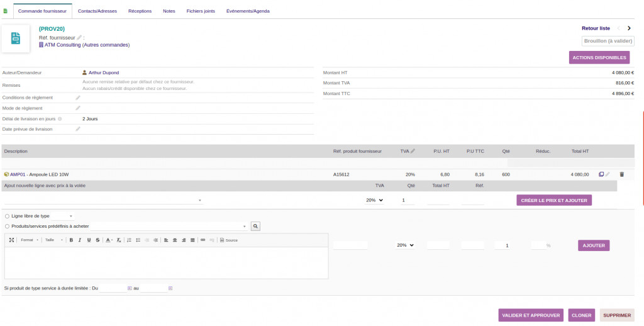This screenshot has height=326, width=644.
Task: Maximize the rich text editor
Action: [11, 240]
